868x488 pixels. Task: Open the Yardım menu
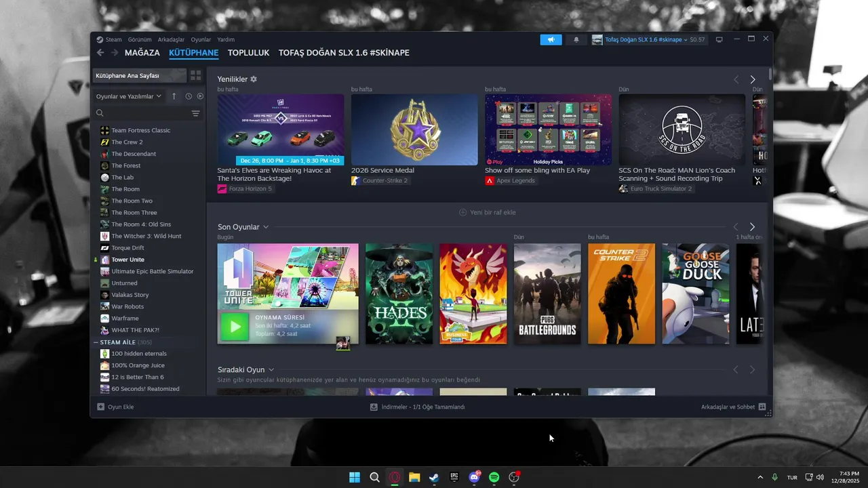tap(226, 39)
